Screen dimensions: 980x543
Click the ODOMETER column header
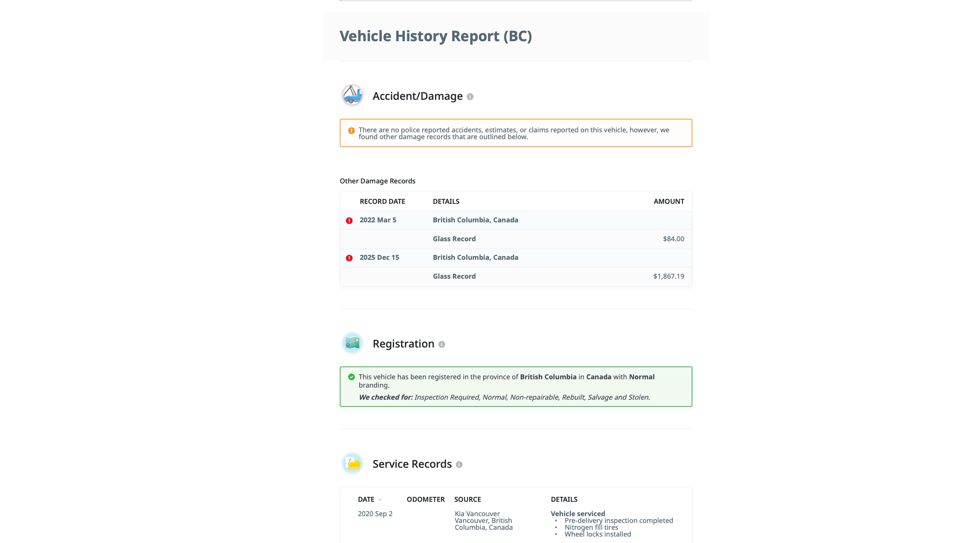425,499
